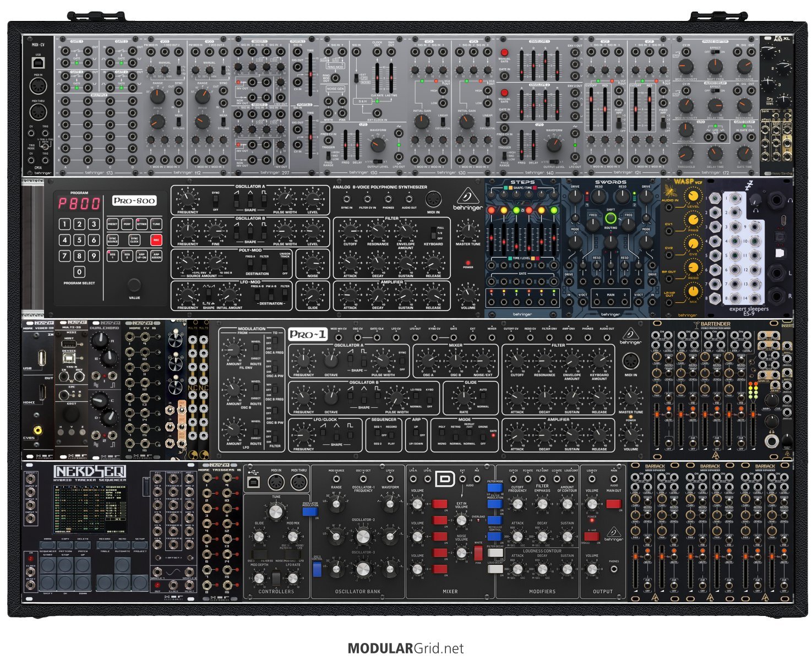812x660 pixels.
Task: Click the START button on NerdSeq
Action: (47, 565)
